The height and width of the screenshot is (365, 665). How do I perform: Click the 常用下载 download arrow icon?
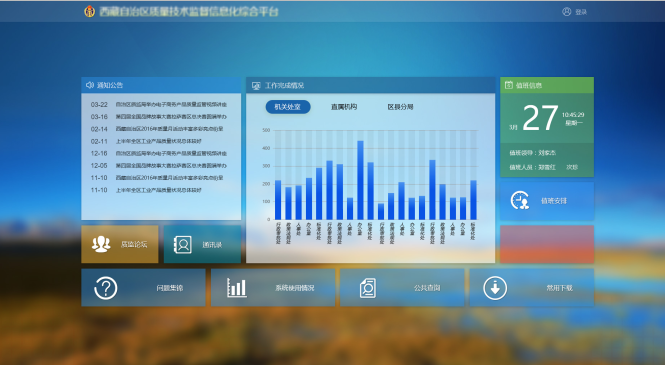pos(495,288)
